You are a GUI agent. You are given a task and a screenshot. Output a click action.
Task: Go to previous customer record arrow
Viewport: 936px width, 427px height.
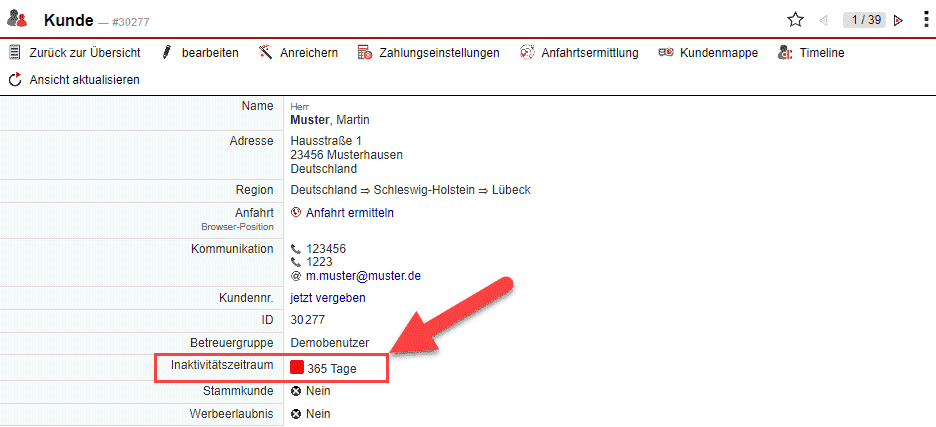[x=823, y=20]
